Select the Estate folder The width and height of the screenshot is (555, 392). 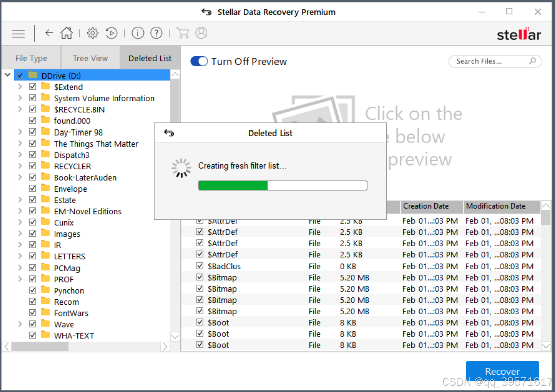point(65,200)
